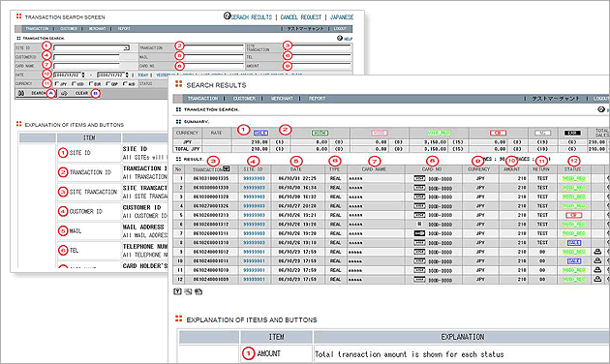The width and height of the screenshot is (610, 364).
Task: Open MERCHANT menu in search screen window
Action: point(97,29)
